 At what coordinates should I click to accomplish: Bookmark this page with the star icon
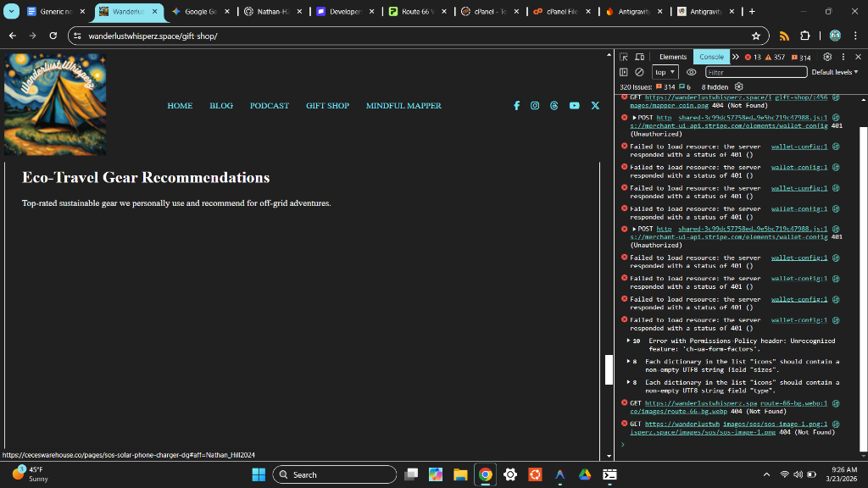point(755,36)
